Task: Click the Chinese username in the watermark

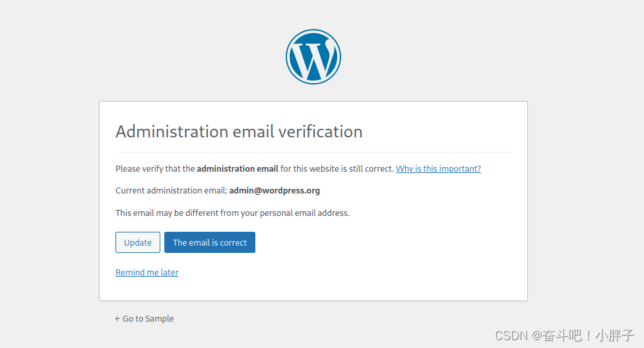Action: click(588, 335)
